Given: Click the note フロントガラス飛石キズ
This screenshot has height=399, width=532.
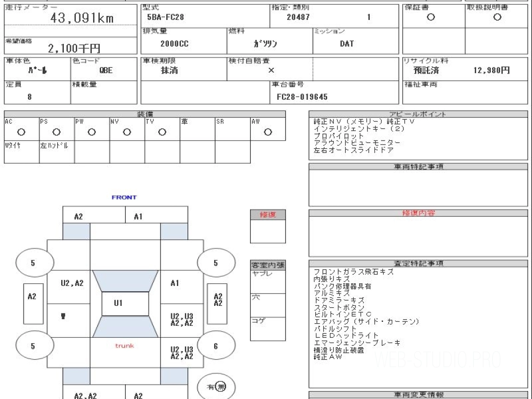Looking at the screenshot, I should pos(353,272).
